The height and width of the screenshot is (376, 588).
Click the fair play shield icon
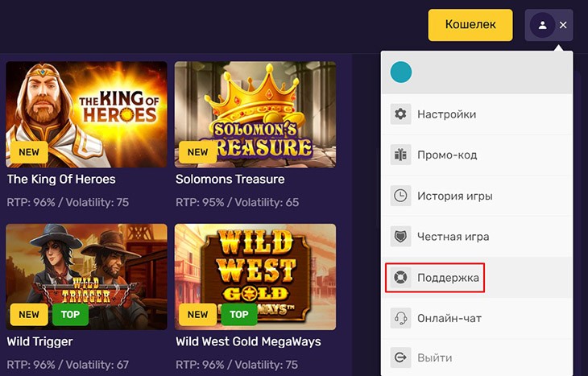click(x=400, y=237)
